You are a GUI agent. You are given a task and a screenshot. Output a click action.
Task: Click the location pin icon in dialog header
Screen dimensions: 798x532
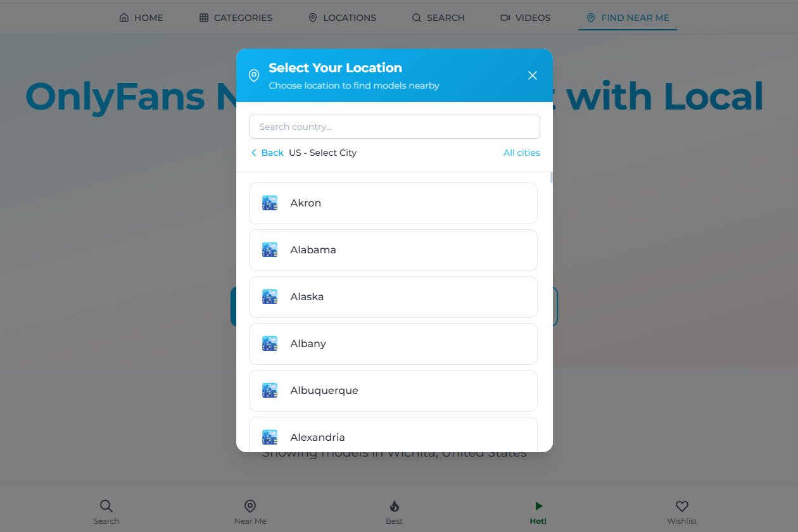point(254,75)
